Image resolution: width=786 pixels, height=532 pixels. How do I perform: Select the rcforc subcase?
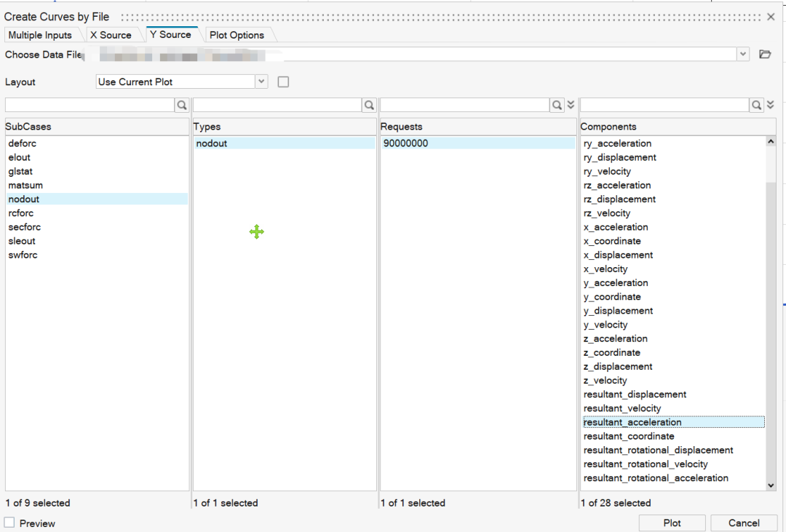point(98,213)
